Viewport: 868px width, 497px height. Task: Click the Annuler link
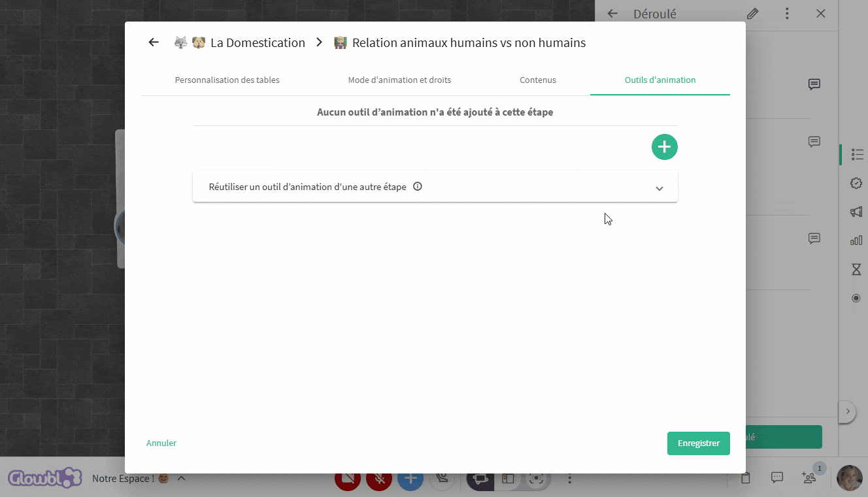(x=161, y=443)
